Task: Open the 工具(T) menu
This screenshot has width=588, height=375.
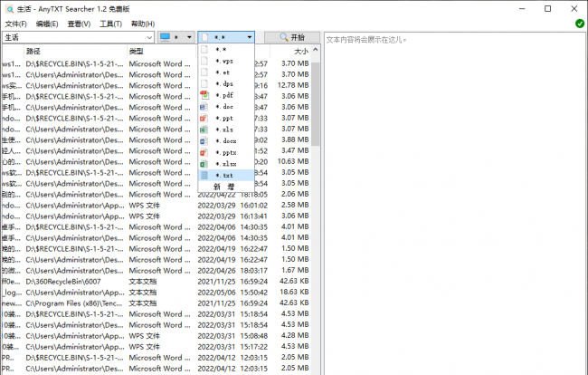Action: tap(110, 24)
